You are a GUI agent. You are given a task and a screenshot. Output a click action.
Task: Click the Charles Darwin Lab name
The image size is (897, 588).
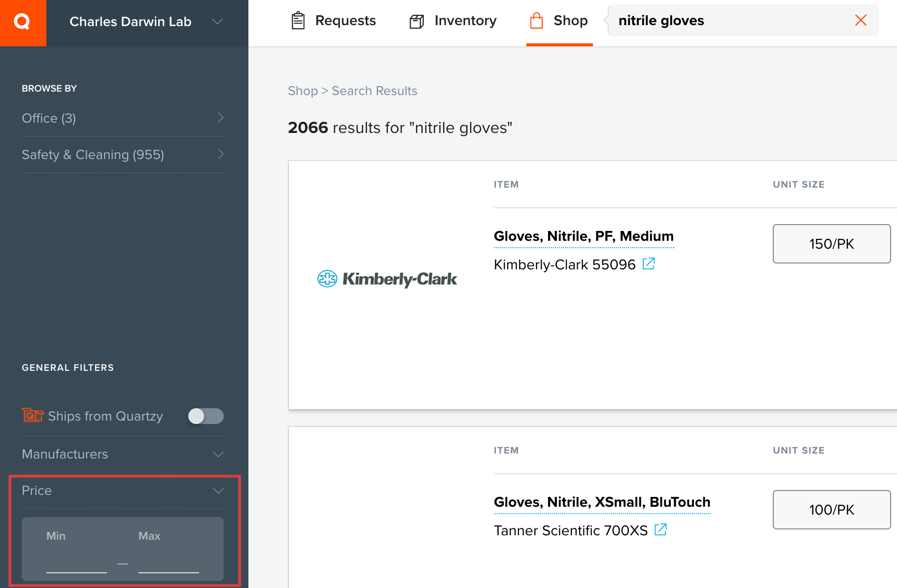[x=130, y=22]
